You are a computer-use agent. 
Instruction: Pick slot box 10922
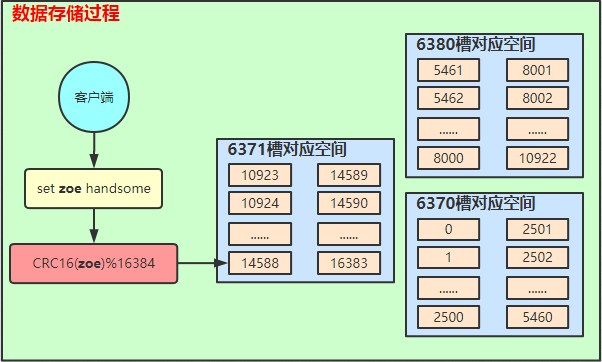(538, 158)
